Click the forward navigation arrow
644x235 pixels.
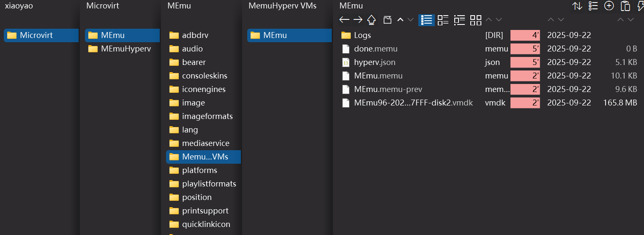coord(358,20)
